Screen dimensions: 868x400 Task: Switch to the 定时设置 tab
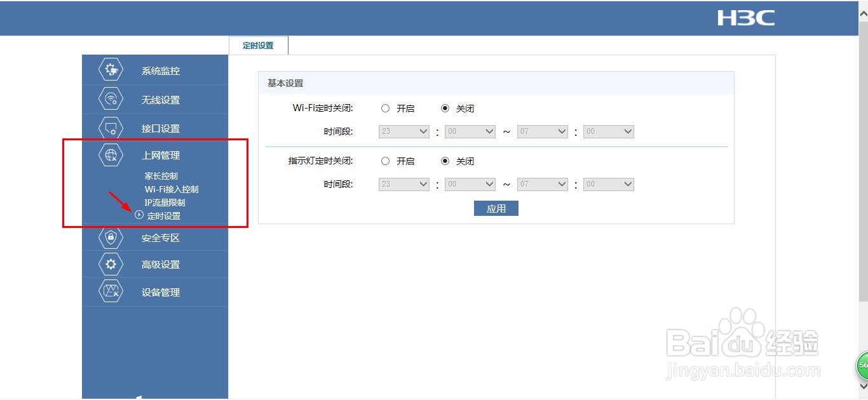point(258,45)
